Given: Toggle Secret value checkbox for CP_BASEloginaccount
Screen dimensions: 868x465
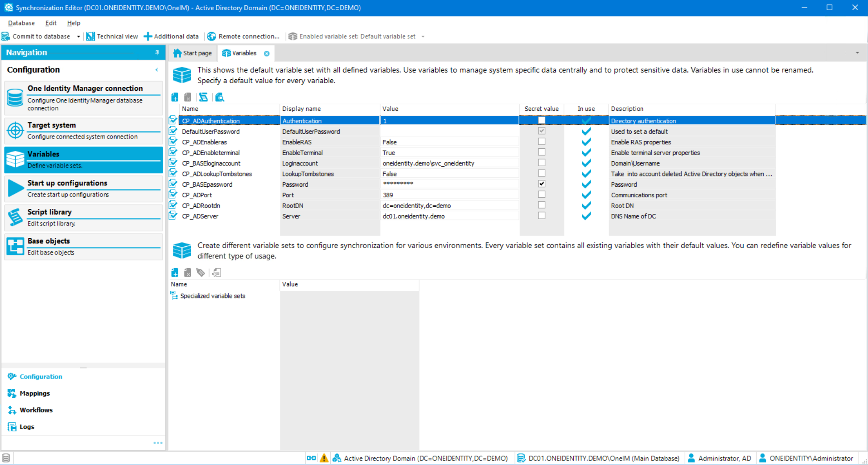Looking at the screenshot, I should [542, 163].
